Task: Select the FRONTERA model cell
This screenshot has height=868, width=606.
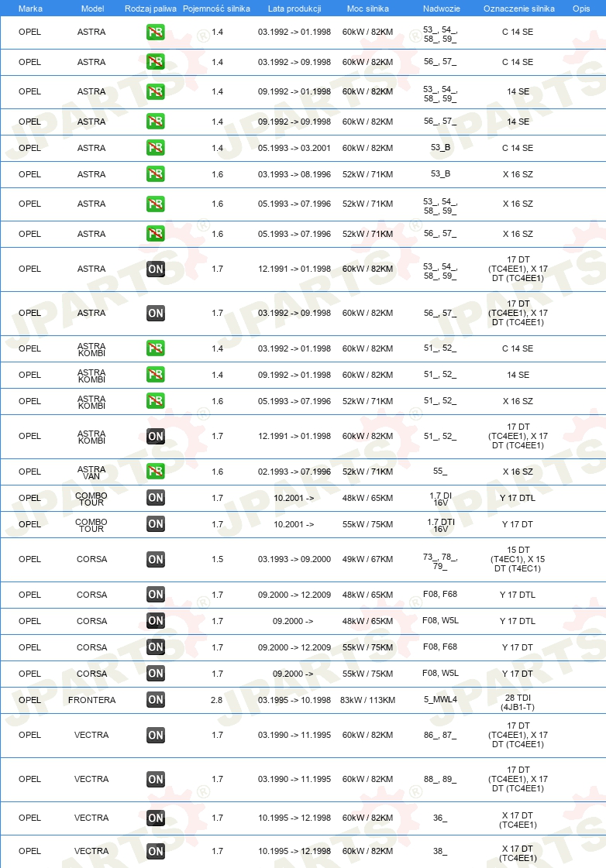Action: click(x=92, y=700)
